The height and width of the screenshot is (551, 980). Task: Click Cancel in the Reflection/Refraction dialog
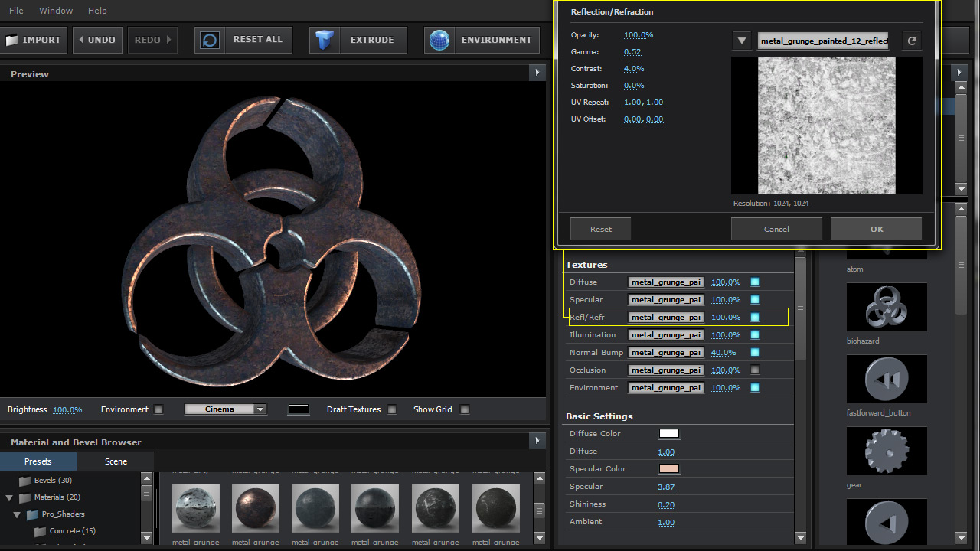[x=776, y=229]
